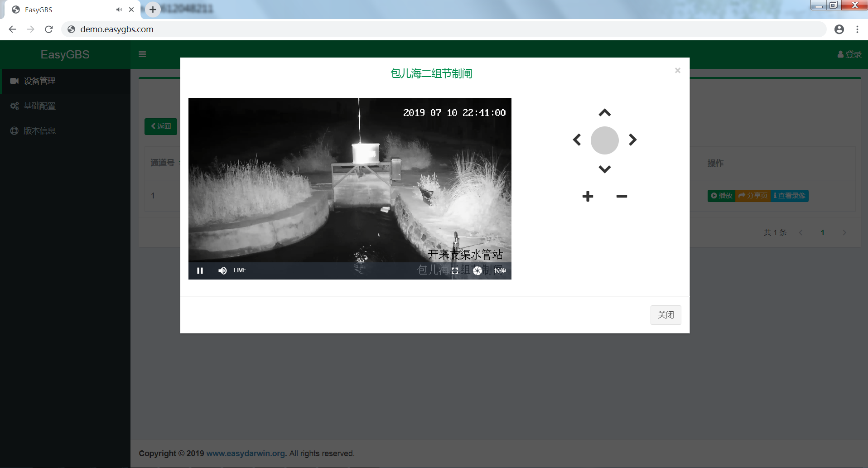Click the 登录 login menu item
The width and height of the screenshot is (868, 468).
coord(849,54)
